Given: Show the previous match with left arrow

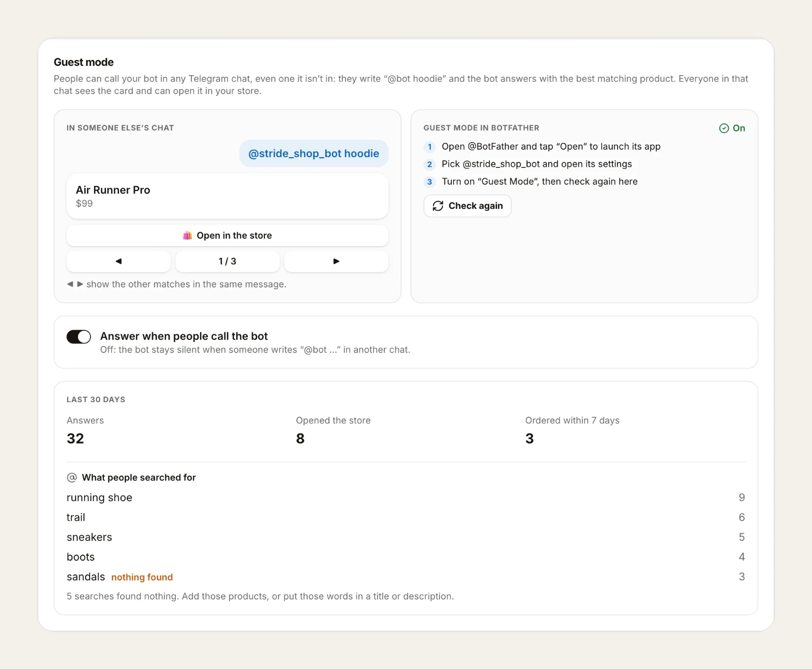Looking at the screenshot, I should [119, 261].
